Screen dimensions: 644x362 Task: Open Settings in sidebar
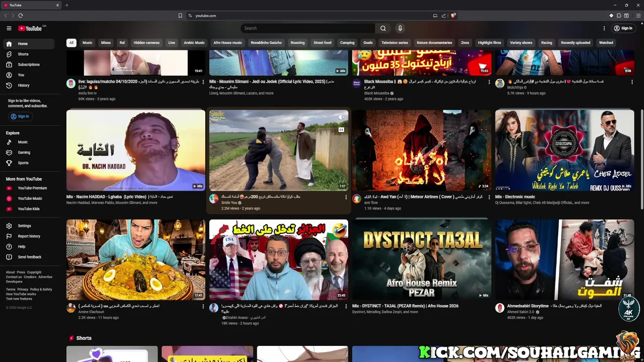(x=28, y=226)
